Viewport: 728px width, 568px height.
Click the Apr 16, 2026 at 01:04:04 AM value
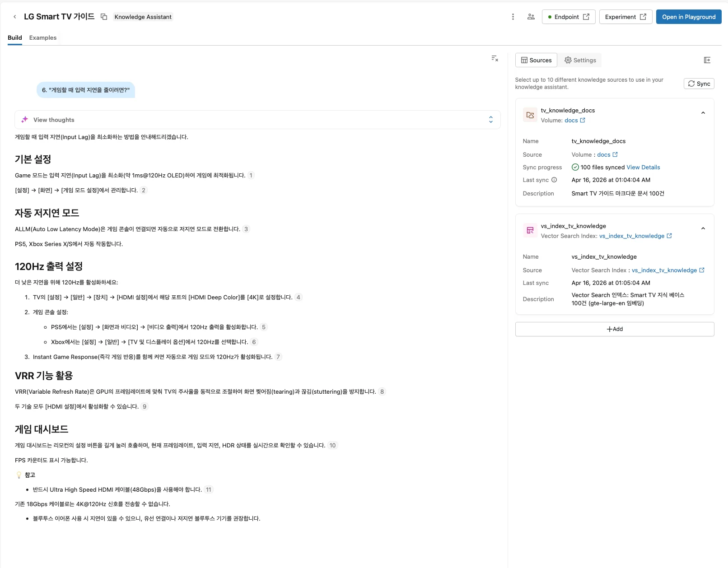611,180
